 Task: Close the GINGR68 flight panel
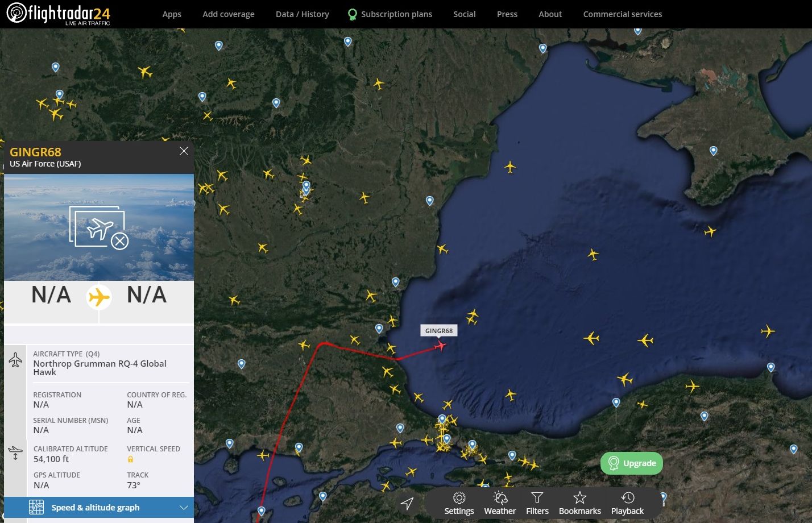pos(184,151)
